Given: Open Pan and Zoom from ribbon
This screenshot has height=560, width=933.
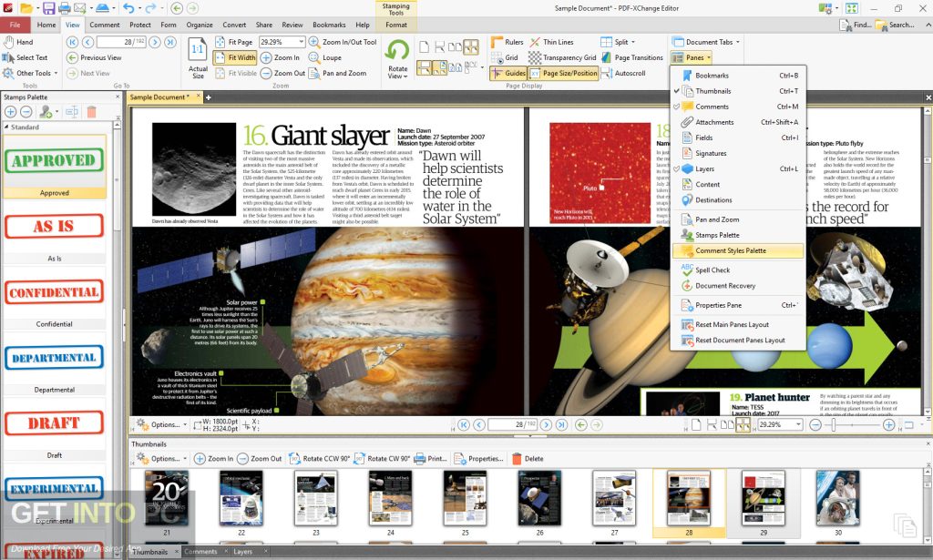Looking at the screenshot, I should (337, 73).
